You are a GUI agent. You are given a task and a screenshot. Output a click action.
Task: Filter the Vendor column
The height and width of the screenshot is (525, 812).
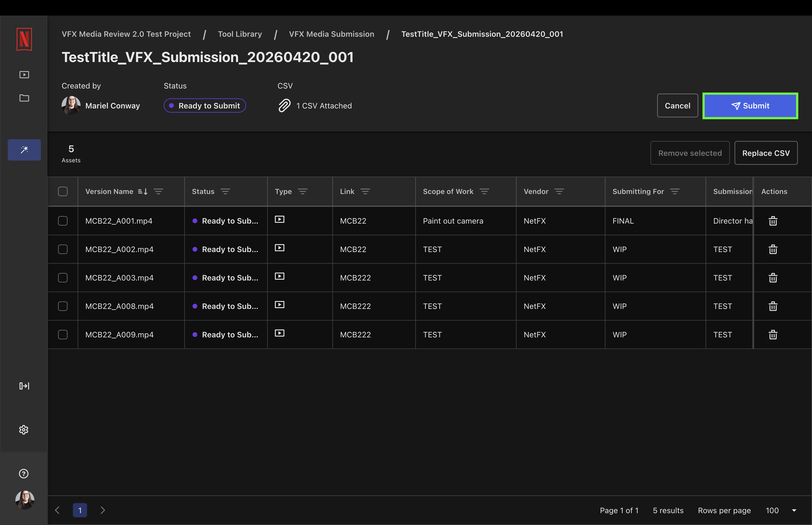tap(559, 192)
